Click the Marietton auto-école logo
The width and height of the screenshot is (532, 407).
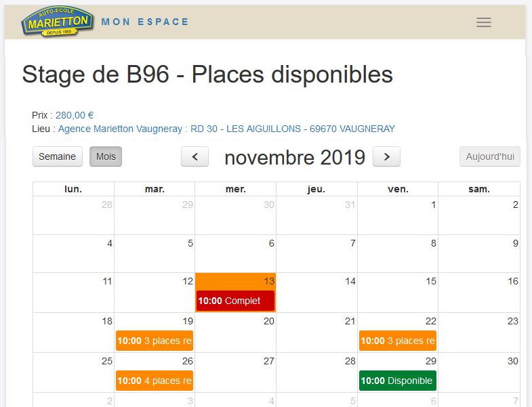coord(58,22)
